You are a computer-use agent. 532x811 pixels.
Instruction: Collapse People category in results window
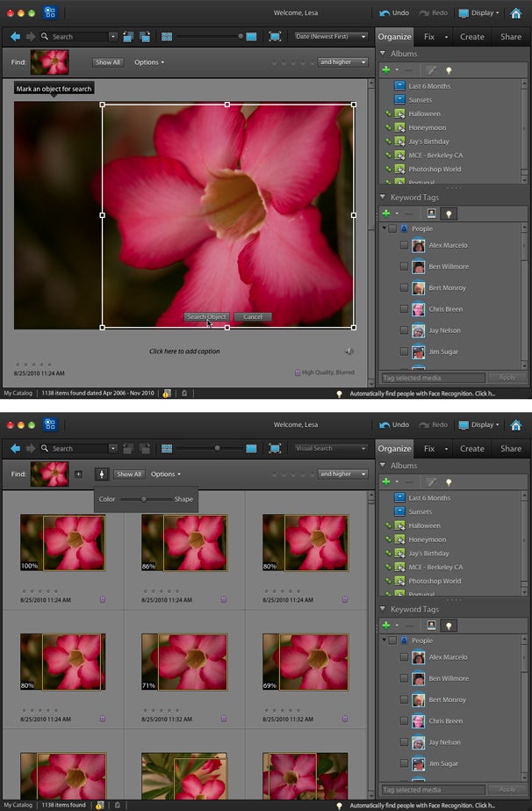click(x=385, y=640)
